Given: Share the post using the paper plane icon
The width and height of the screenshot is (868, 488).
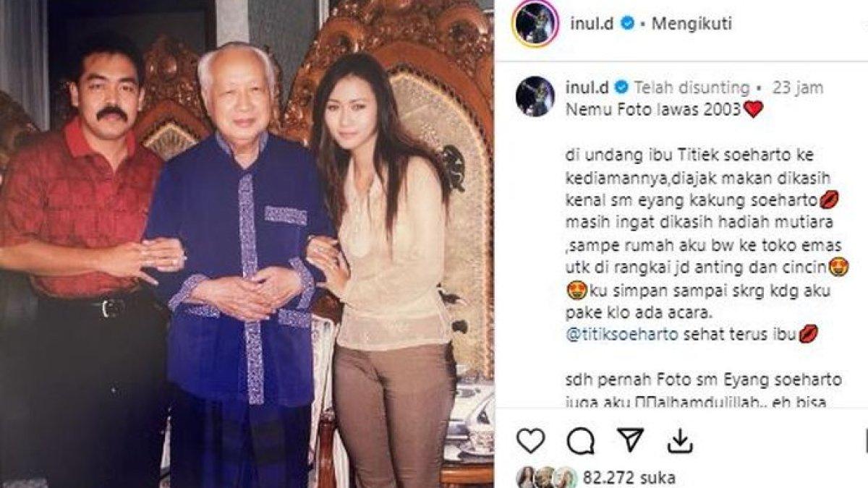Looking at the screenshot, I should pos(631,440).
